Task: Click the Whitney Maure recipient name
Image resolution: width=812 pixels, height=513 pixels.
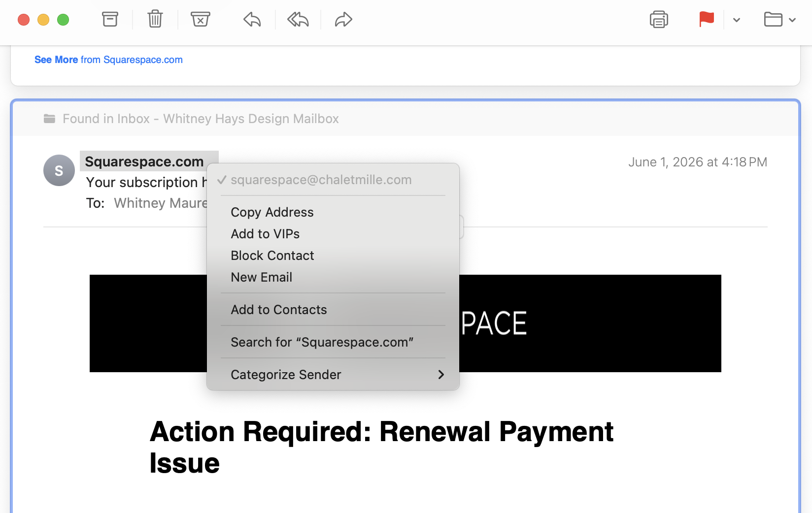Action: point(161,203)
